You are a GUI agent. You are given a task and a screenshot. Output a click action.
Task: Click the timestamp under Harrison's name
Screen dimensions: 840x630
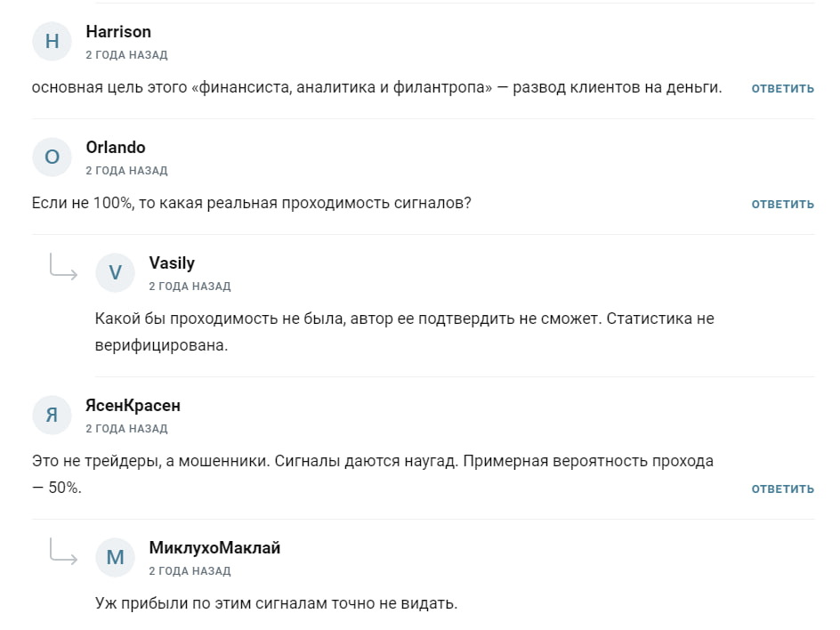pyautogui.click(x=126, y=53)
